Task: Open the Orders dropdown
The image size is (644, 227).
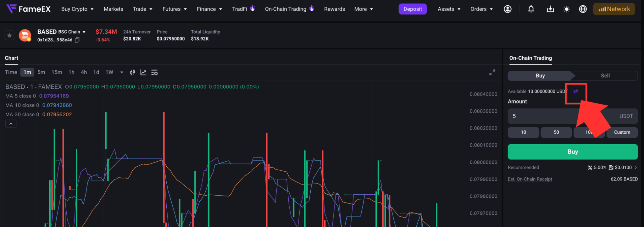Action: pos(481,9)
